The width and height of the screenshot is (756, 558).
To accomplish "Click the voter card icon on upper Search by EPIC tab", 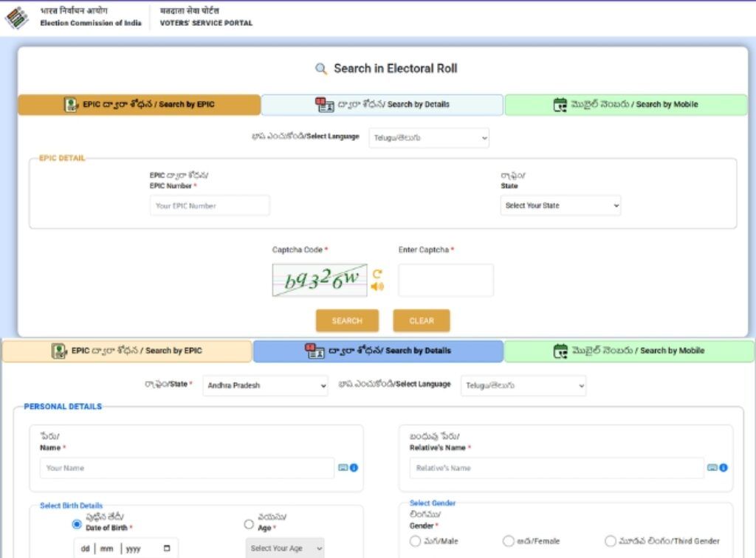I will pos(71,105).
